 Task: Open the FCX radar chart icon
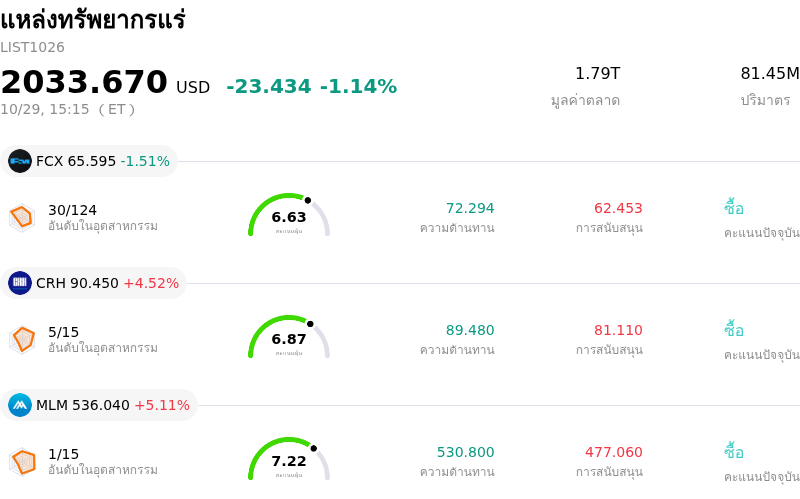[22, 218]
